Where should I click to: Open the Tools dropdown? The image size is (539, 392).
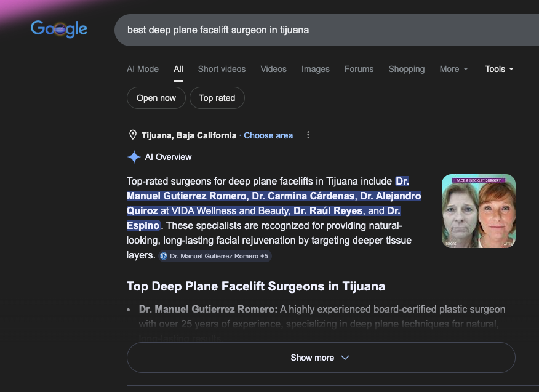498,69
